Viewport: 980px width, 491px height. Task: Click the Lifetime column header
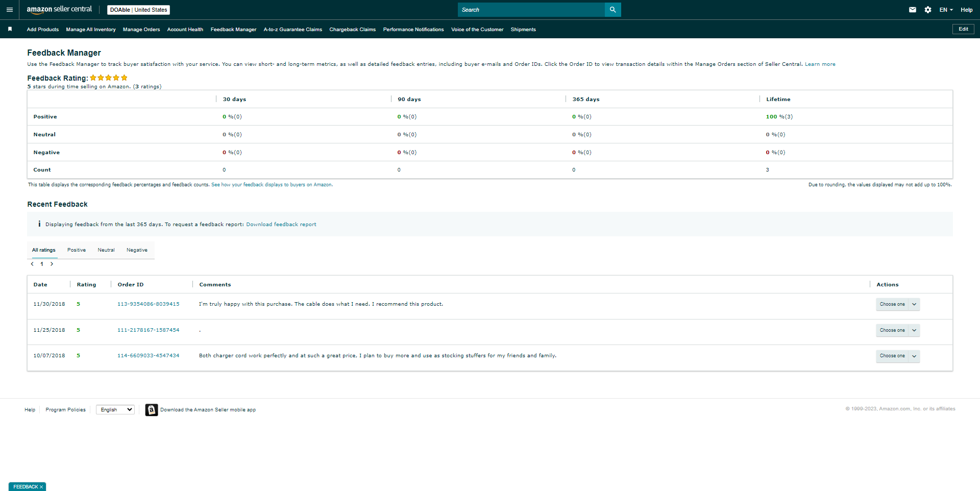(778, 100)
